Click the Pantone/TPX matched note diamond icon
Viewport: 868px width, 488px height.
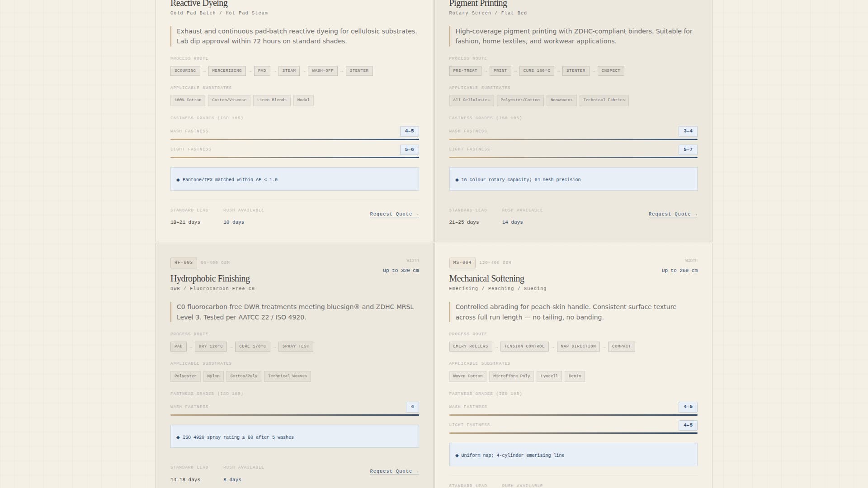(178, 180)
